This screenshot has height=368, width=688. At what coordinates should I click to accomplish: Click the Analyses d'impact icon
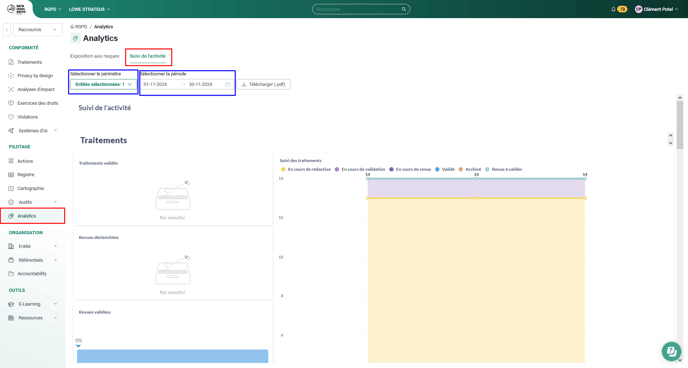(x=11, y=89)
